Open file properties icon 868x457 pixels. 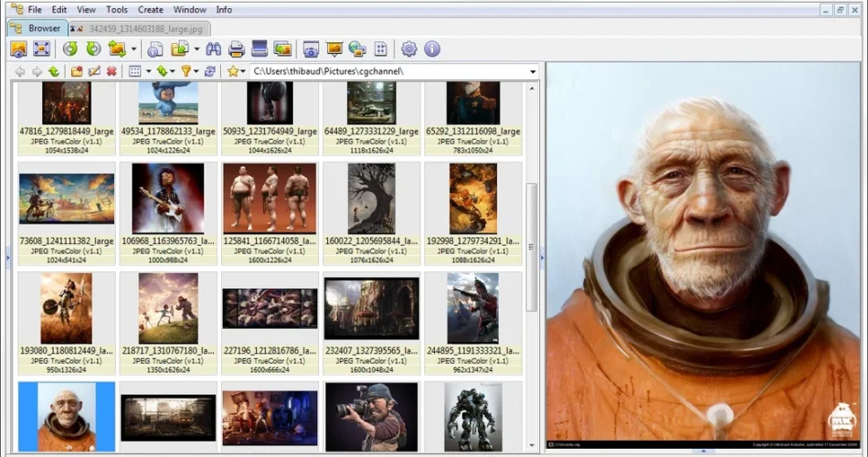(155, 48)
